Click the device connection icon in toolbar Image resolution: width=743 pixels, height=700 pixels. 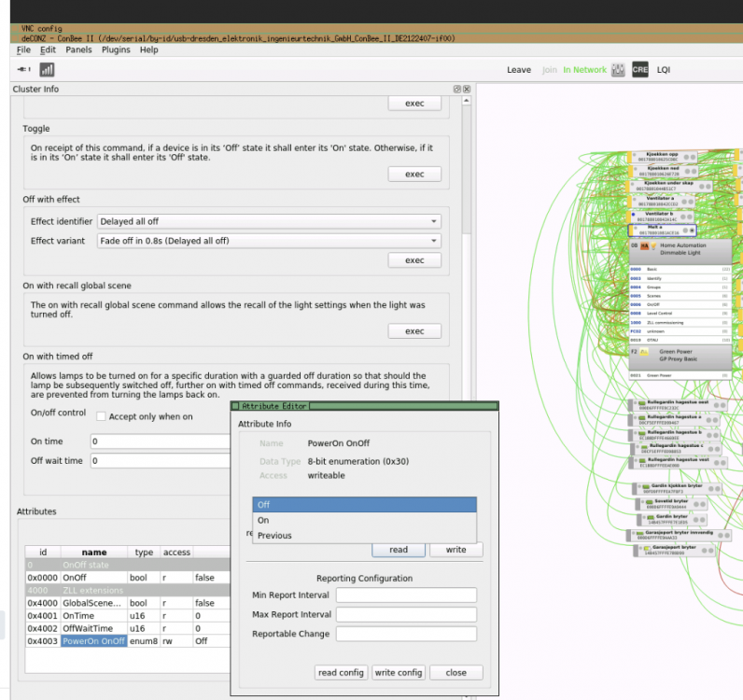[22, 70]
